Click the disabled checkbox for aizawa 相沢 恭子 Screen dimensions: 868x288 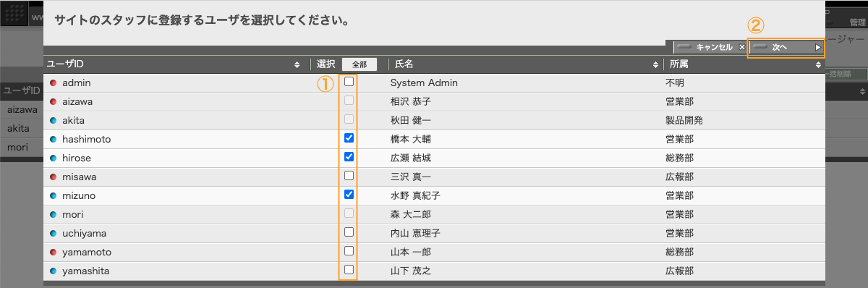coord(349,100)
